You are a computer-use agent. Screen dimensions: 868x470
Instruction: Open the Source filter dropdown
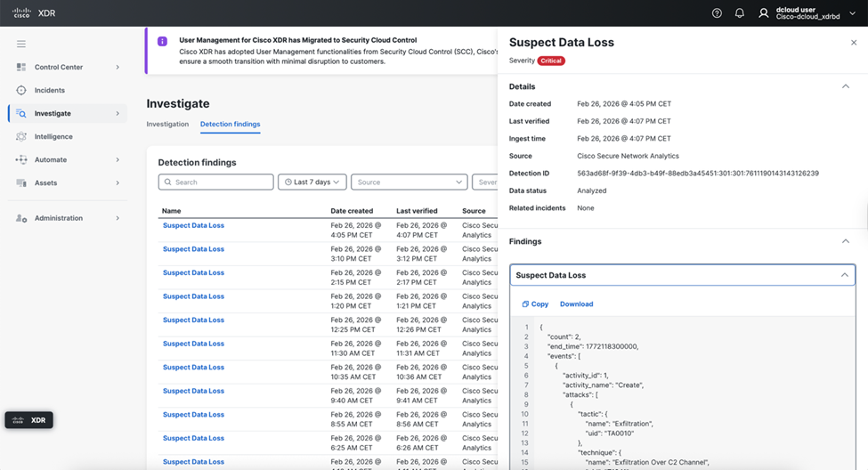coord(409,182)
